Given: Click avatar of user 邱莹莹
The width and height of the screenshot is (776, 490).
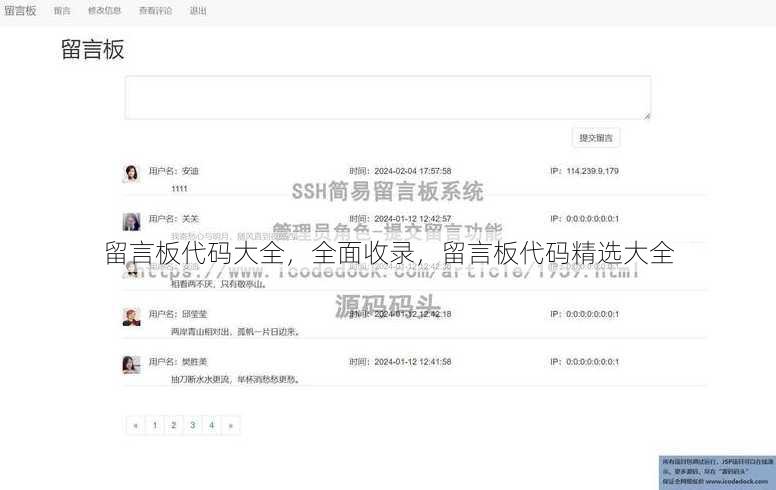Looking at the screenshot, I should tap(131, 317).
